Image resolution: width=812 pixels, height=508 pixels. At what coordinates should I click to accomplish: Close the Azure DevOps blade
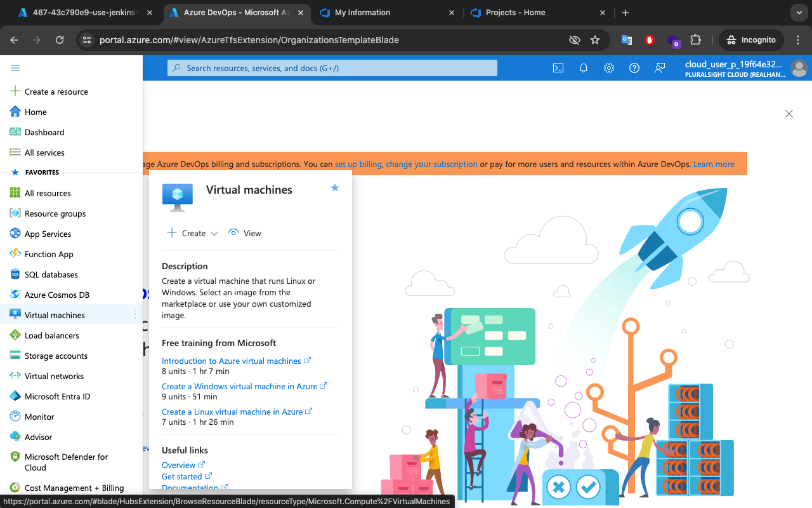pos(789,114)
